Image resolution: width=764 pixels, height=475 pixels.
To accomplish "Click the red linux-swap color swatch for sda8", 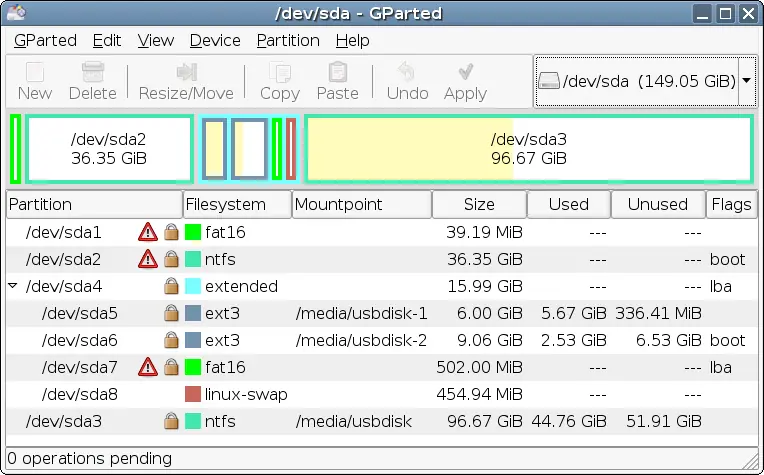I will click(x=193, y=394).
